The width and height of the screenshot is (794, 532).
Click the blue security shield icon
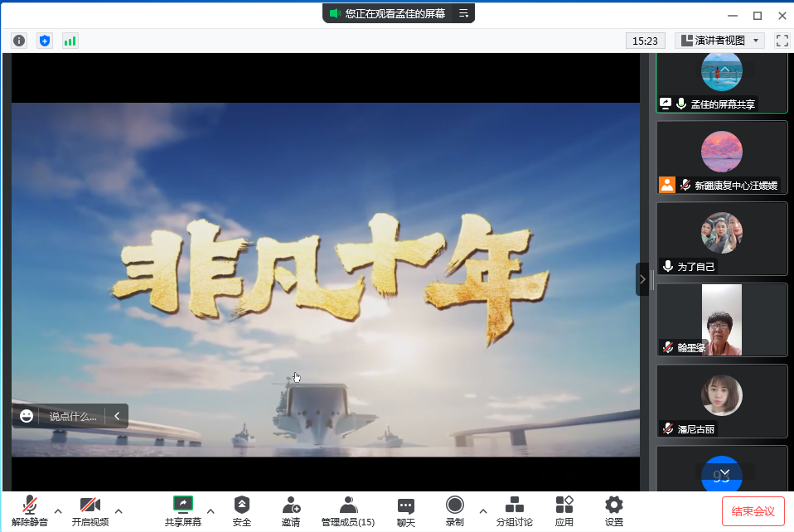[x=45, y=41]
